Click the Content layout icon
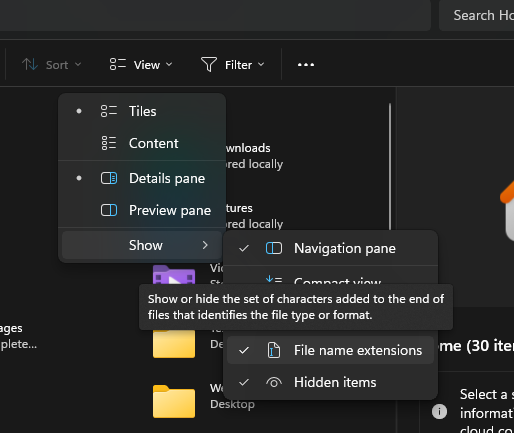This screenshot has width=514, height=433. [x=109, y=143]
